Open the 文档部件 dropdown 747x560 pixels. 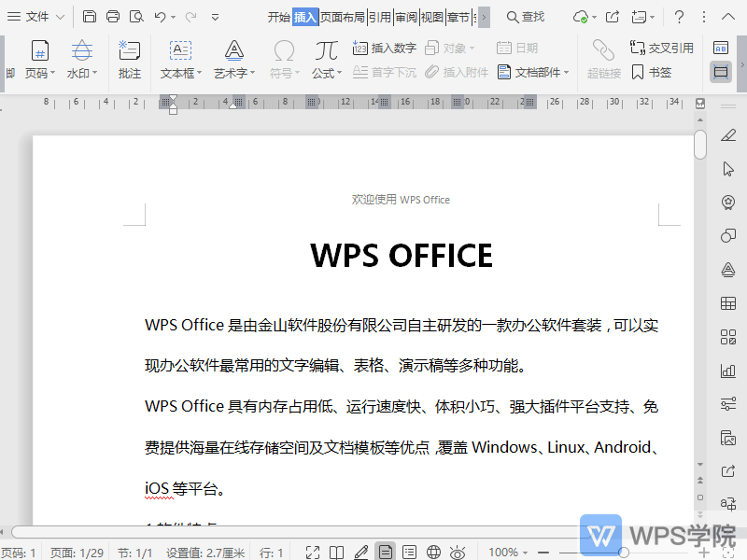click(534, 72)
